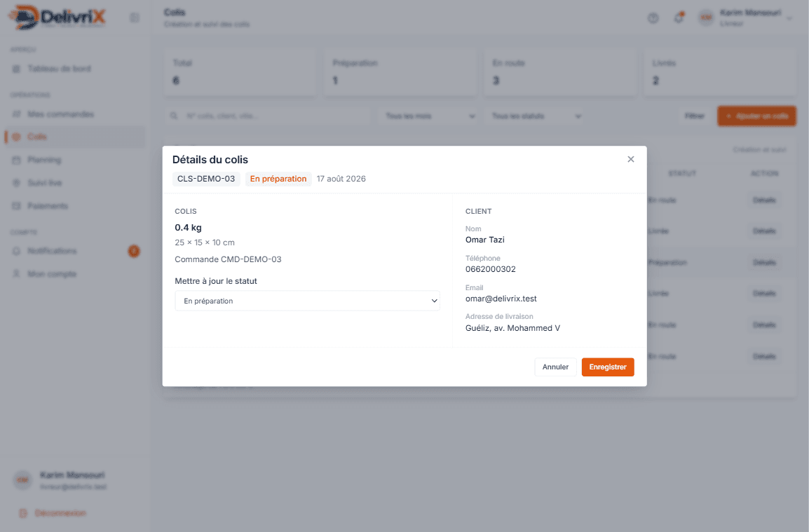The height and width of the screenshot is (532, 809).
Task: Click the Déconnexion logout icon
Action: pyautogui.click(x=22, y=513)
